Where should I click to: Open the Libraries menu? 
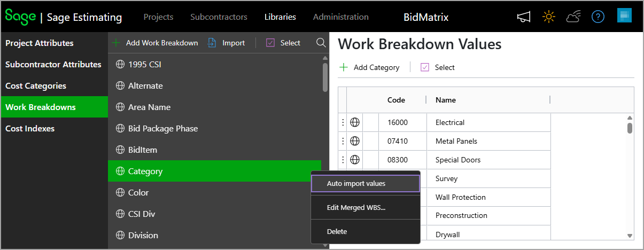[x=280, y=17]
